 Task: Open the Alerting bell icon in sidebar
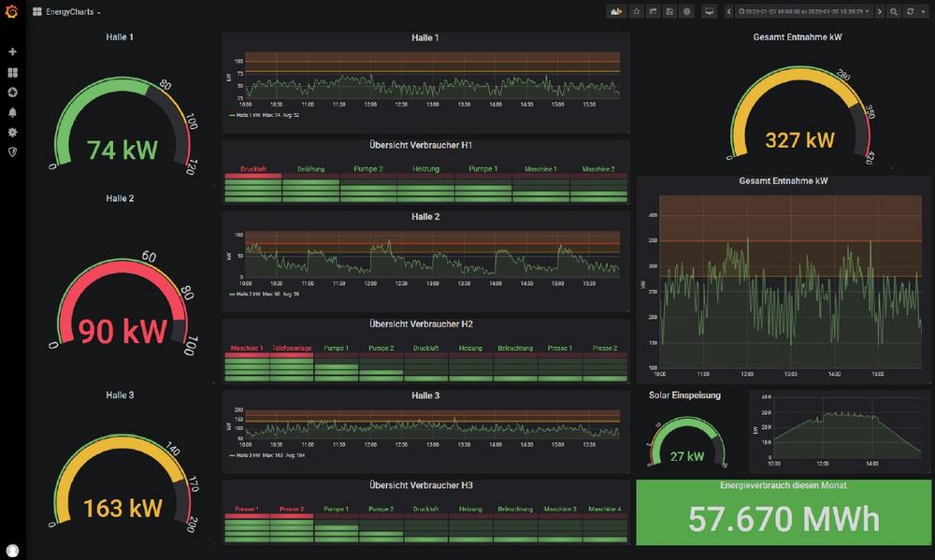(x=12, y=112)
